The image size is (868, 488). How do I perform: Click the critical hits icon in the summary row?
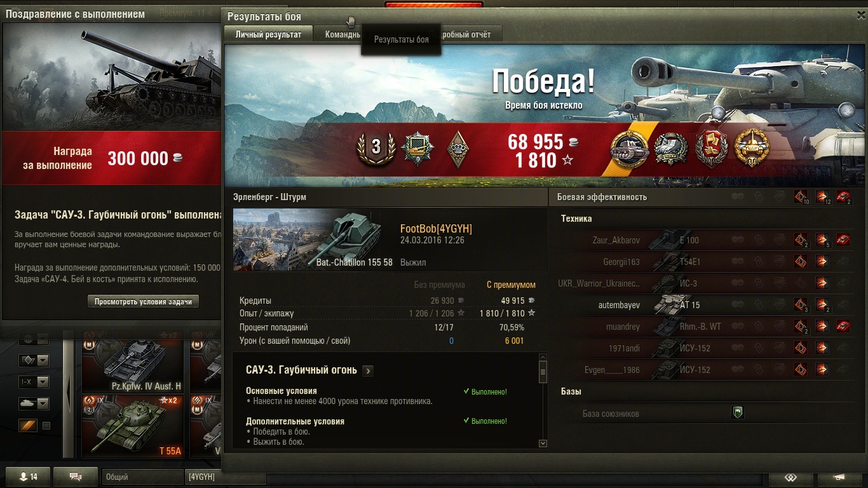point(801,196)
